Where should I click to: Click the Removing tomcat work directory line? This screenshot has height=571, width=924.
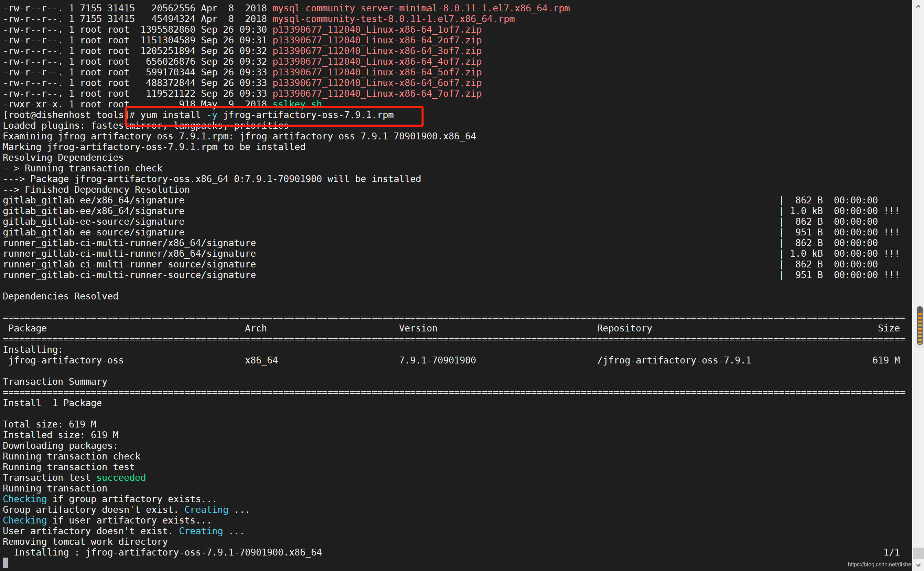tap(85, 542)
